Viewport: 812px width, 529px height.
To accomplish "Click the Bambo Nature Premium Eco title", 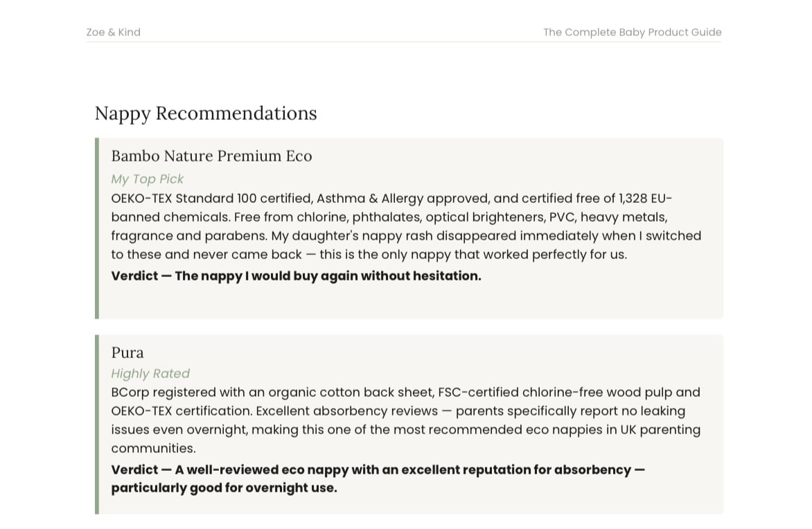I will 211,156.
